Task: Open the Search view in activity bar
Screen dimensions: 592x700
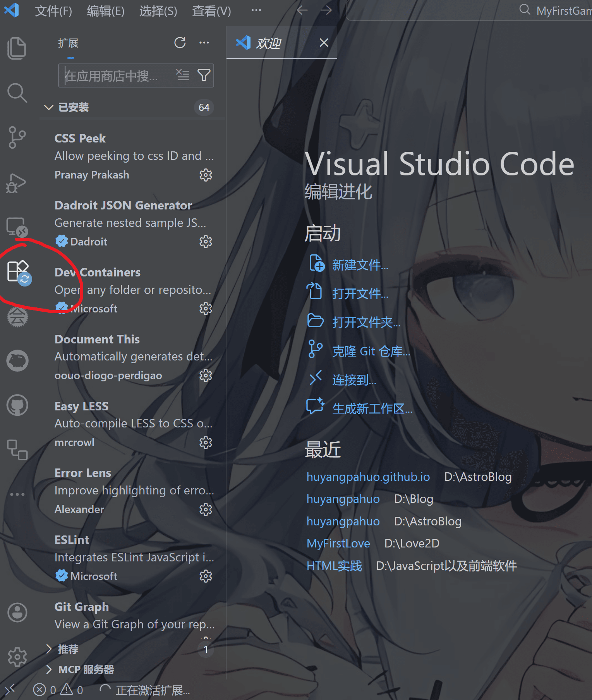Action: (x=17, y=93)
